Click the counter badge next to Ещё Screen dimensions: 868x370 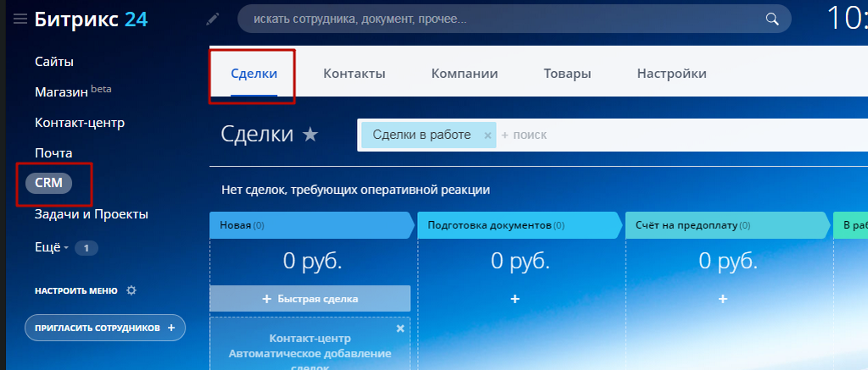click(86, 248)
